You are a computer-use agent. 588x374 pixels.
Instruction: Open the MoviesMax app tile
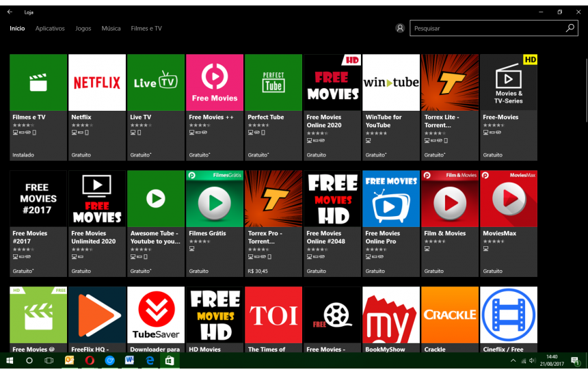point(509,224)
